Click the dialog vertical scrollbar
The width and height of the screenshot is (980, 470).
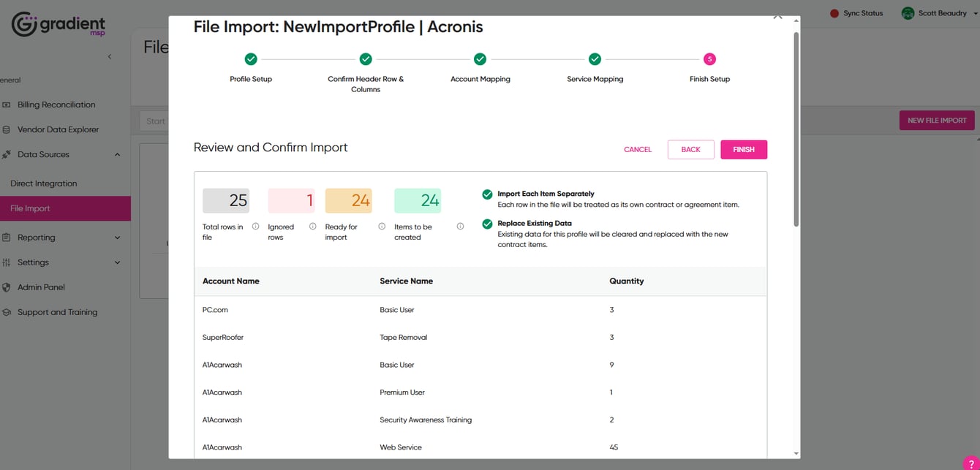click(796, 128)
